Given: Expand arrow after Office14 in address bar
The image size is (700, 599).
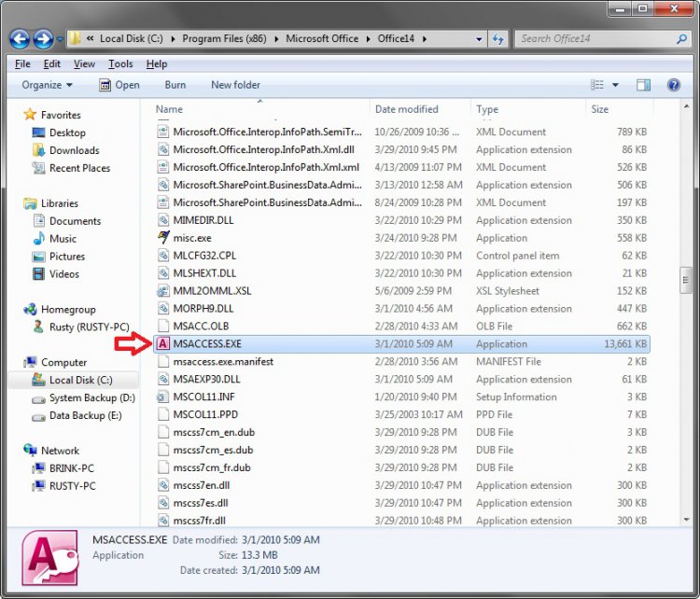Looking at the screenshot, I should (424, 39).
